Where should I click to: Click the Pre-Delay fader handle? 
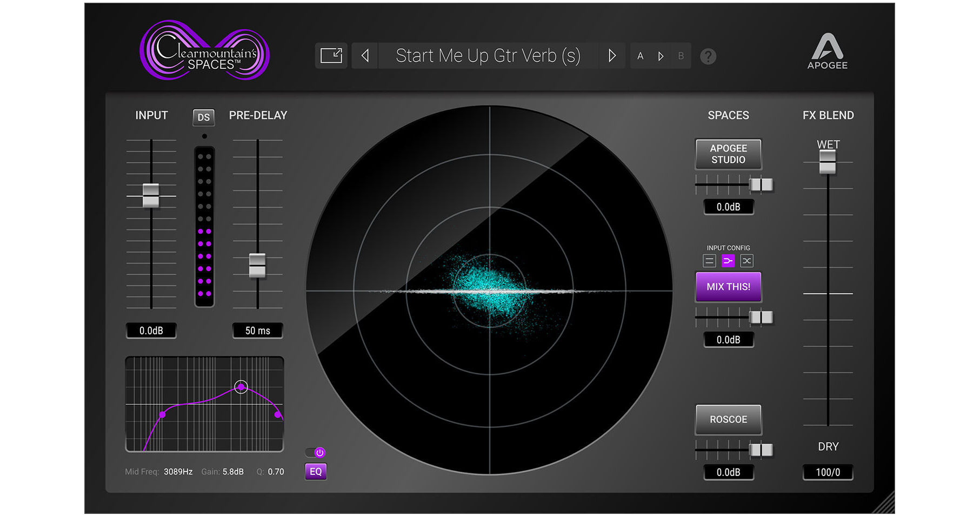[257, 265]
